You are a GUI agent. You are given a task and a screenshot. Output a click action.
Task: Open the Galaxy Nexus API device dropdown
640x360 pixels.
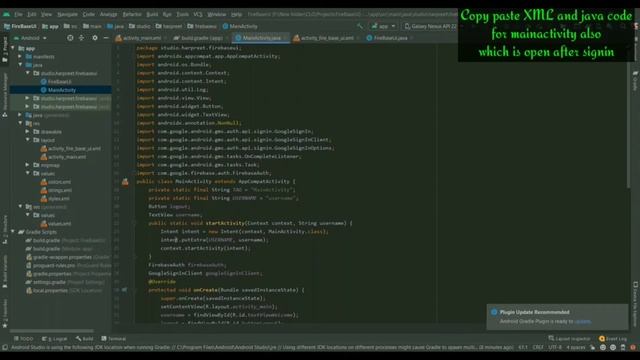point(431,26)
